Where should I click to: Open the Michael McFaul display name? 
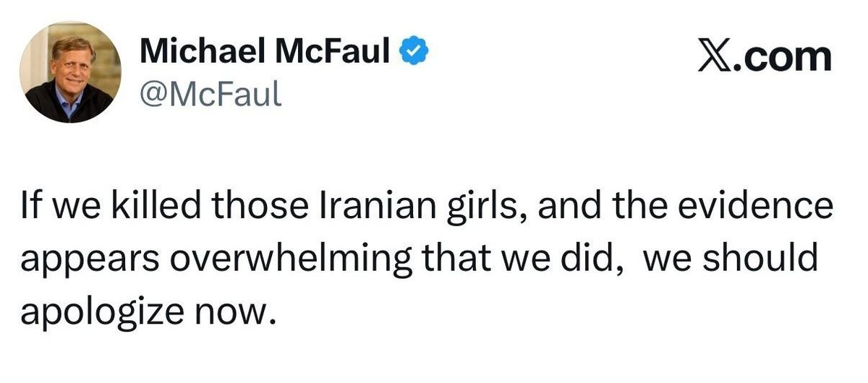tap(265, 52)
